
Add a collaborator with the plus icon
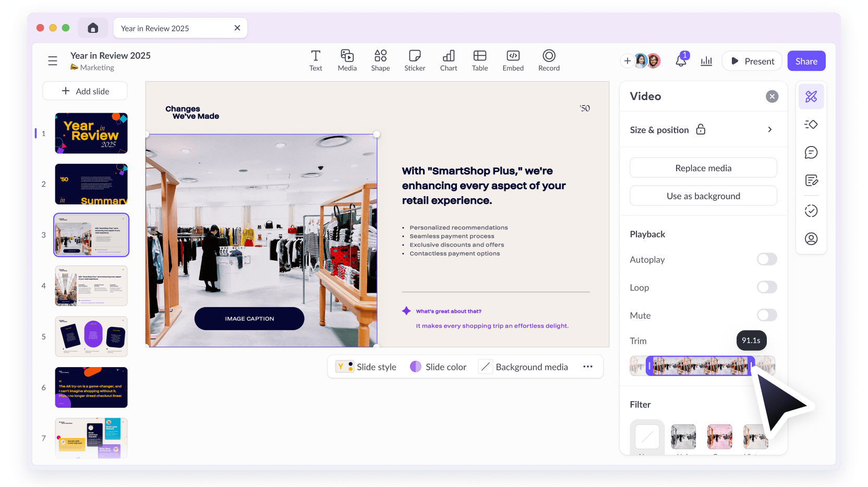[627, 61]
